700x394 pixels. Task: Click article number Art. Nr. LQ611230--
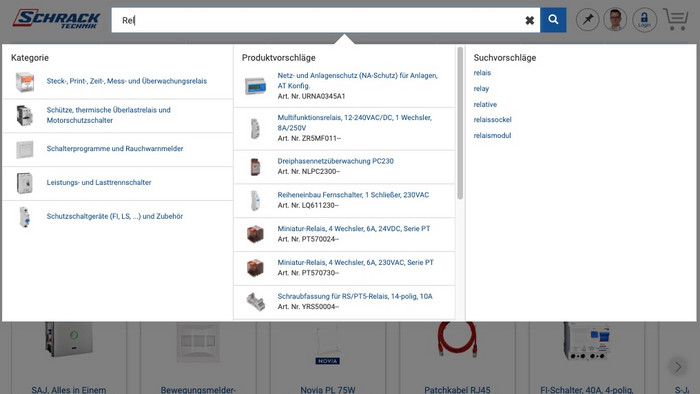pyautogui.click(x=308, y=206)
